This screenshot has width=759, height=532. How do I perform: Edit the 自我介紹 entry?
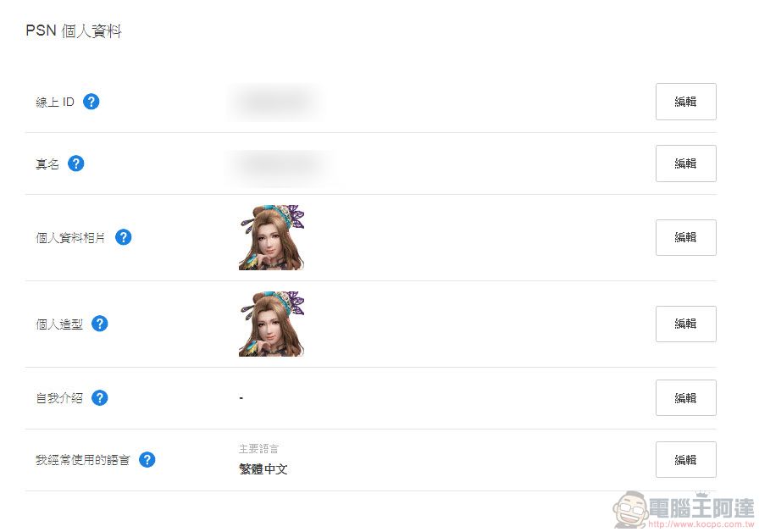tap(685, 397)
